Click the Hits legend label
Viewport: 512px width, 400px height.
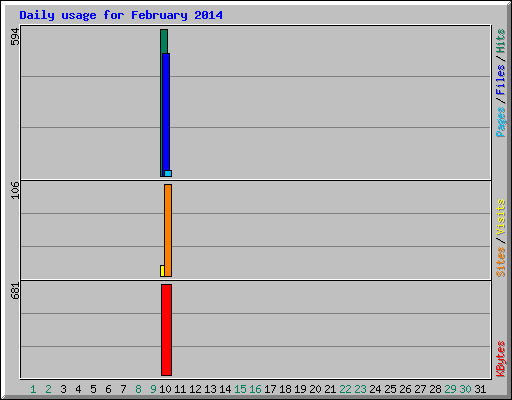500,41
